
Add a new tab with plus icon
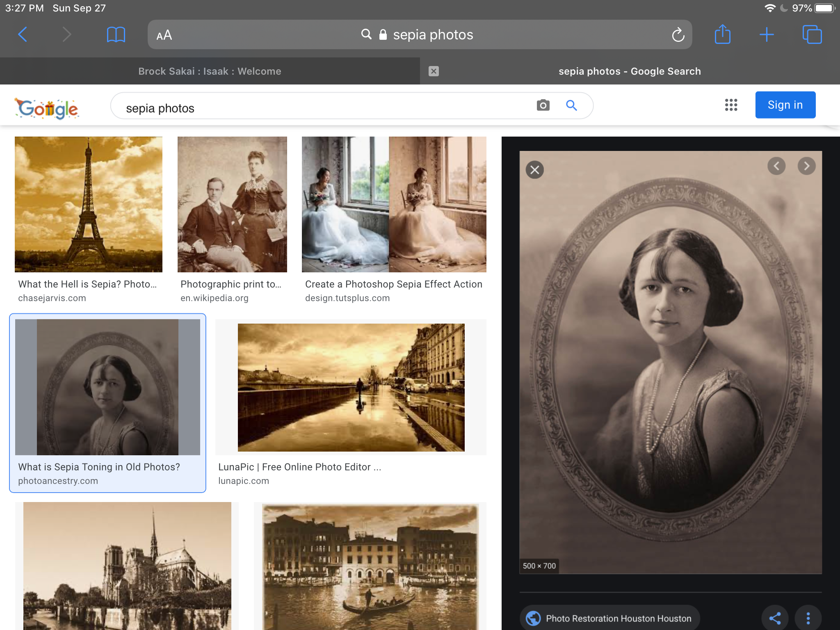coord(766,34)
